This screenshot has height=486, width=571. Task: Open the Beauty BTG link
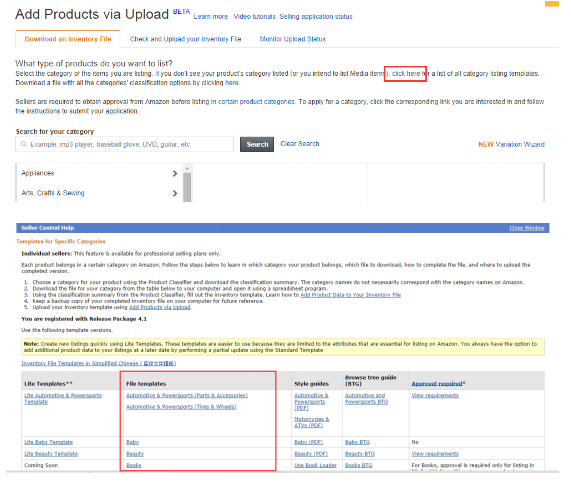360,454
